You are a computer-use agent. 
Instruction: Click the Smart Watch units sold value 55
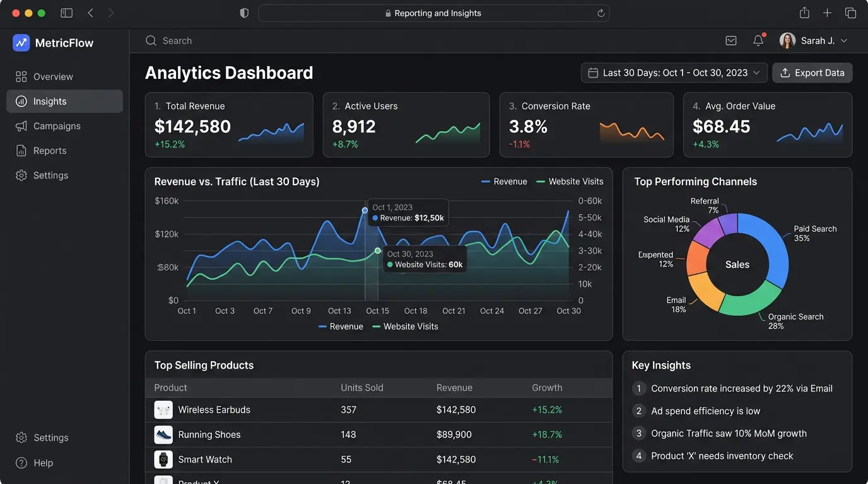(346, 459)
